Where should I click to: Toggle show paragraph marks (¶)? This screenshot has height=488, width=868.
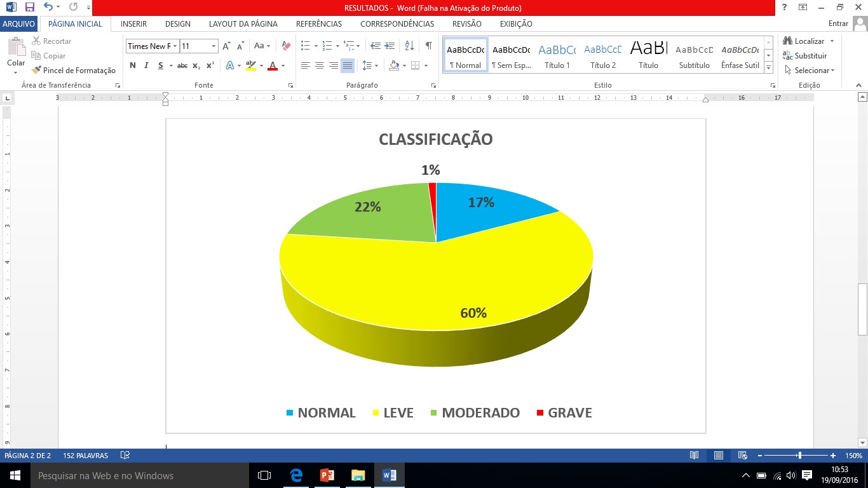pyautogui.click(x=428, y=46)
